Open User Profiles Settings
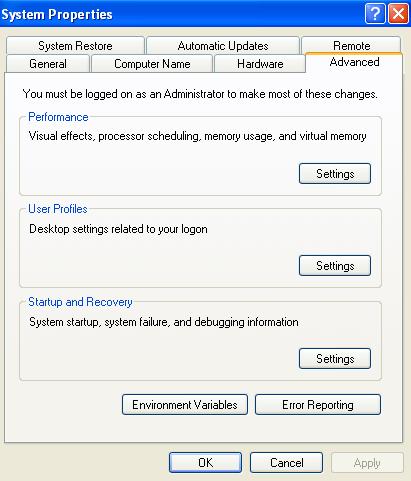This screenshot has width=411, height=481. point(335,266)
